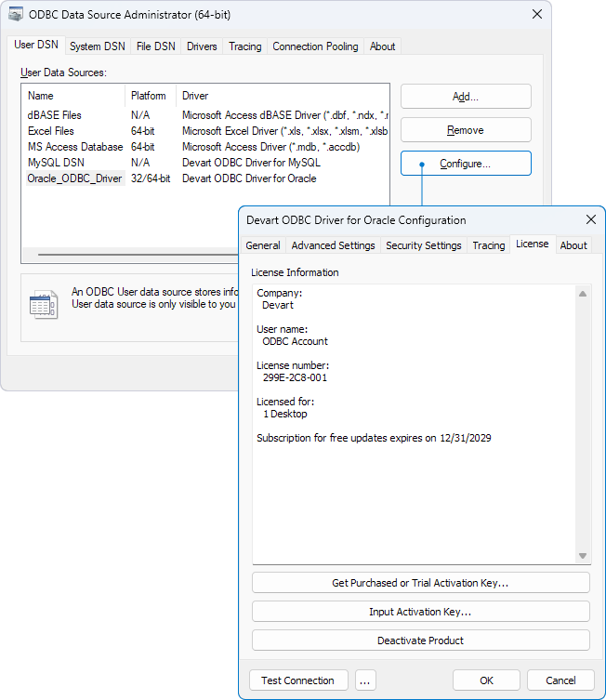The image size is (606, 700).
Task: Open the General tab in Devart configuration
Action: pos(263,245)
